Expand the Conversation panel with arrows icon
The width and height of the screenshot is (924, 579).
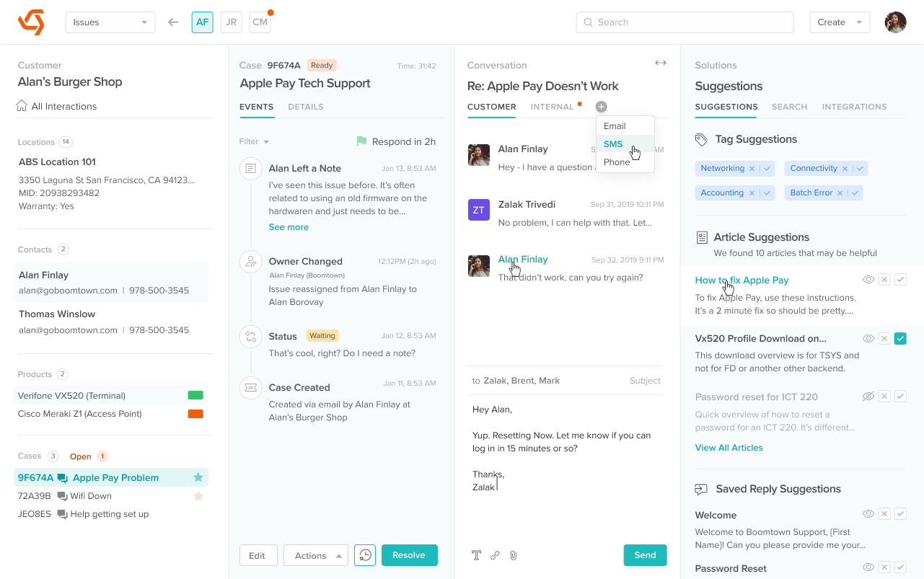pos(661,63)
